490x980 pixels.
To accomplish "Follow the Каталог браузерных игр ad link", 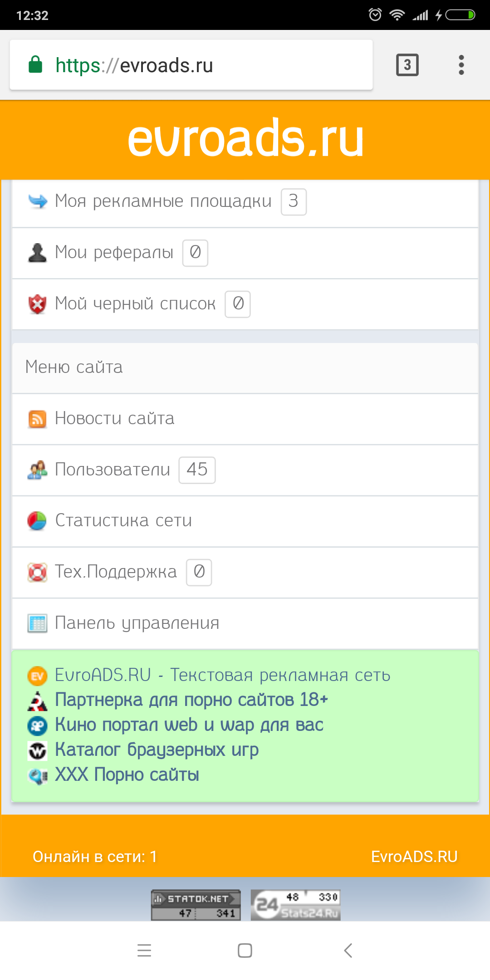I will 157,750.
